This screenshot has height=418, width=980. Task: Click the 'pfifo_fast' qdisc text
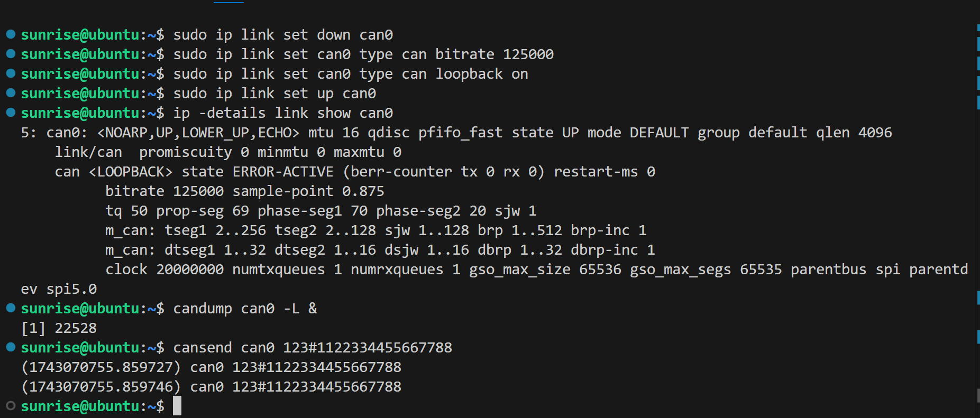(461, 133)
